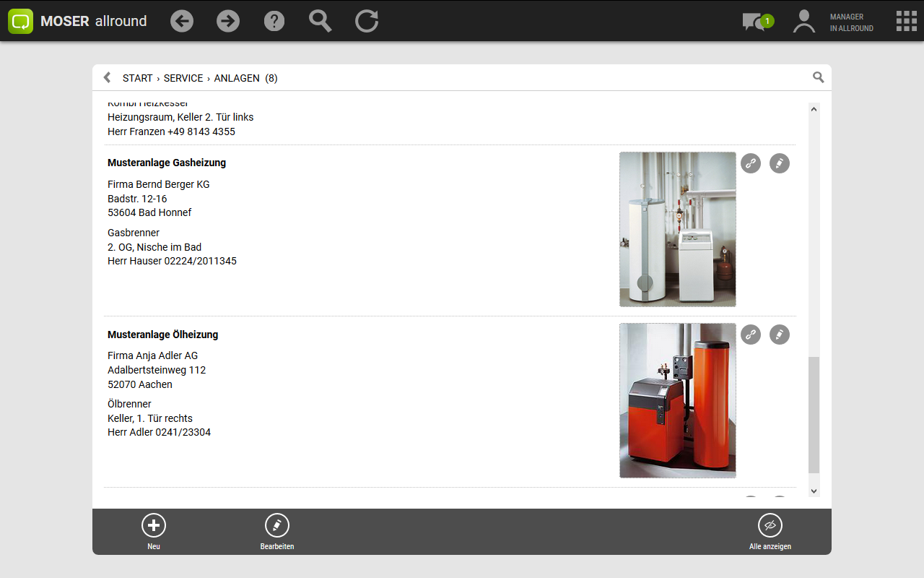Go back with the left arrow toolbar icon
Viewport: 924px width, 578px height.
point(182,21)
